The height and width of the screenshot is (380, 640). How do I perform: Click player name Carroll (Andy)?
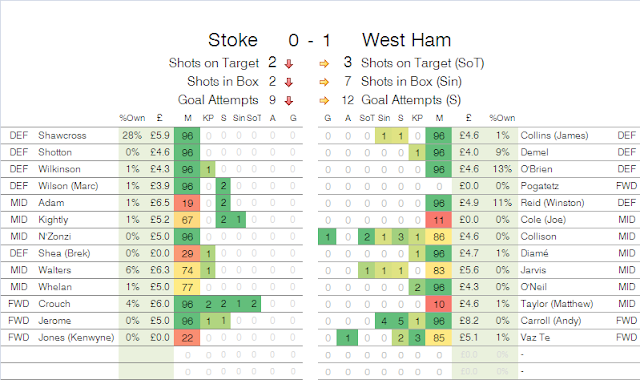point(551,321)
